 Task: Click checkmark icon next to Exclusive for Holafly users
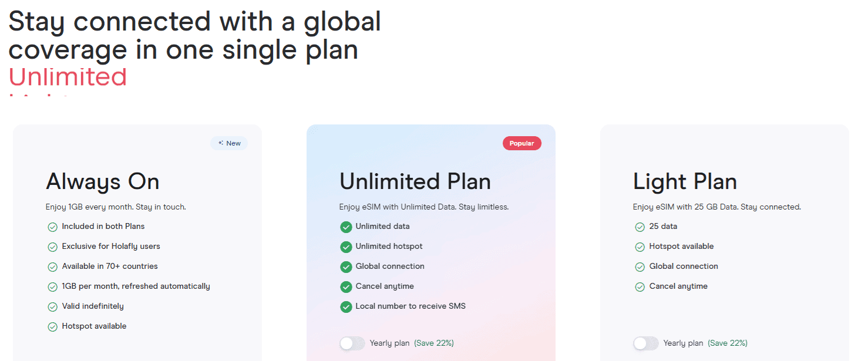tap(52, 247)
